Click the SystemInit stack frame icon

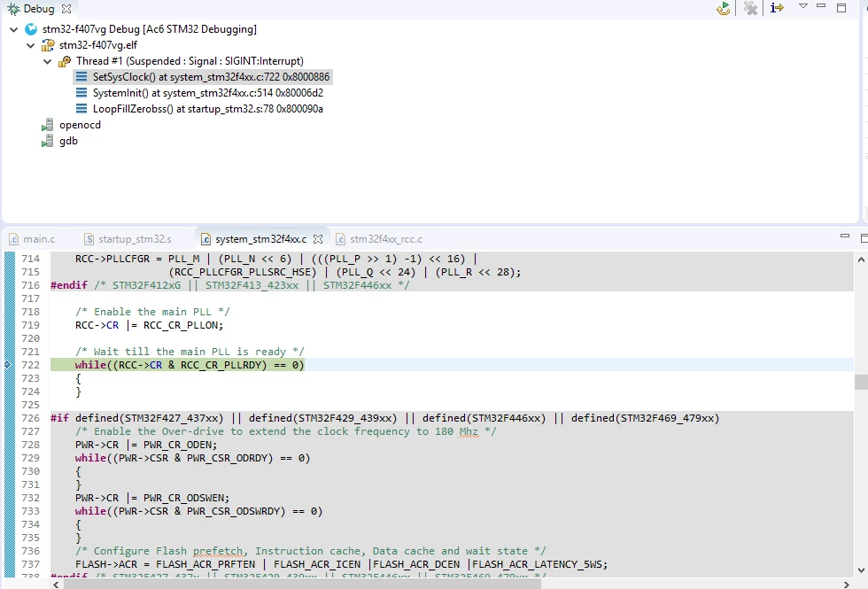[81, 92]
